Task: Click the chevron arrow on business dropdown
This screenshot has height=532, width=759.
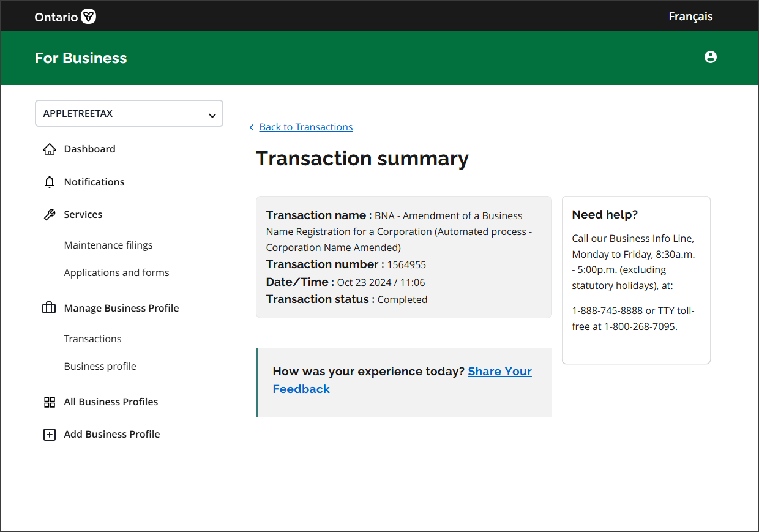Action: coord(212,115)
